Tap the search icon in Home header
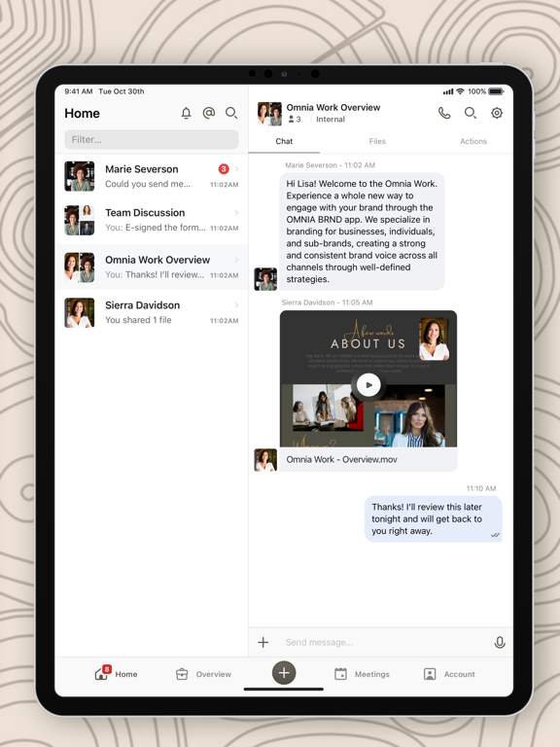The width and height of the screenshot is (560, 747). tap(231, 113)
